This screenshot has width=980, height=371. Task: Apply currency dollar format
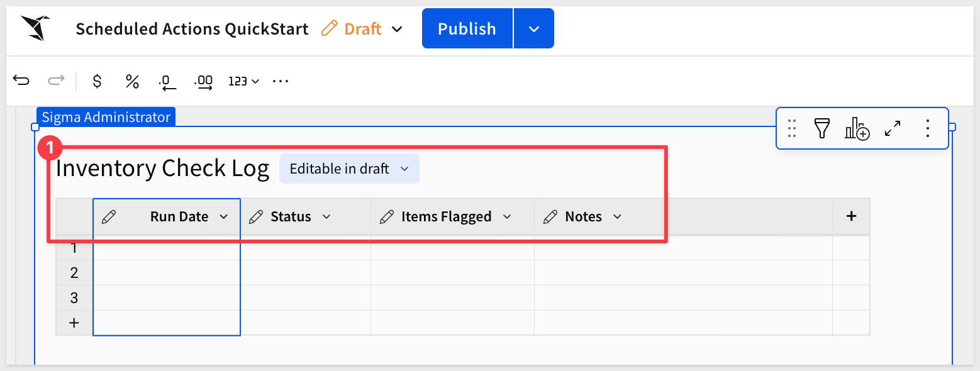click(97, 81)
